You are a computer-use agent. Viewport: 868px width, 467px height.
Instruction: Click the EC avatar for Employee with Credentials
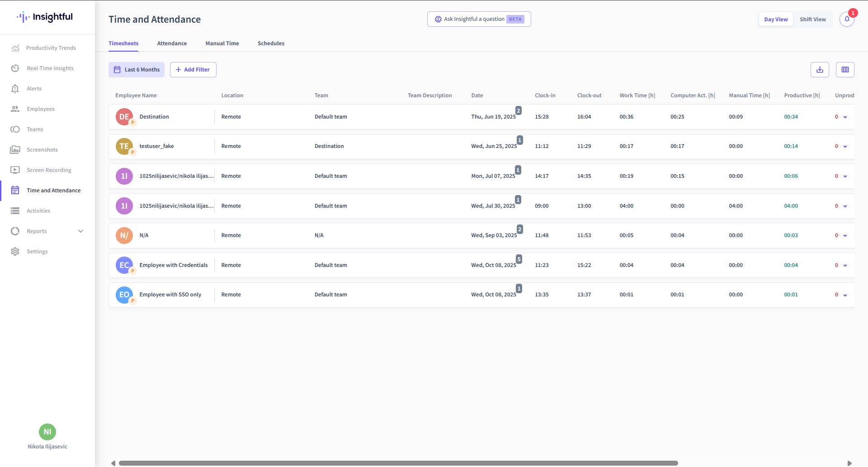[124, 265]
